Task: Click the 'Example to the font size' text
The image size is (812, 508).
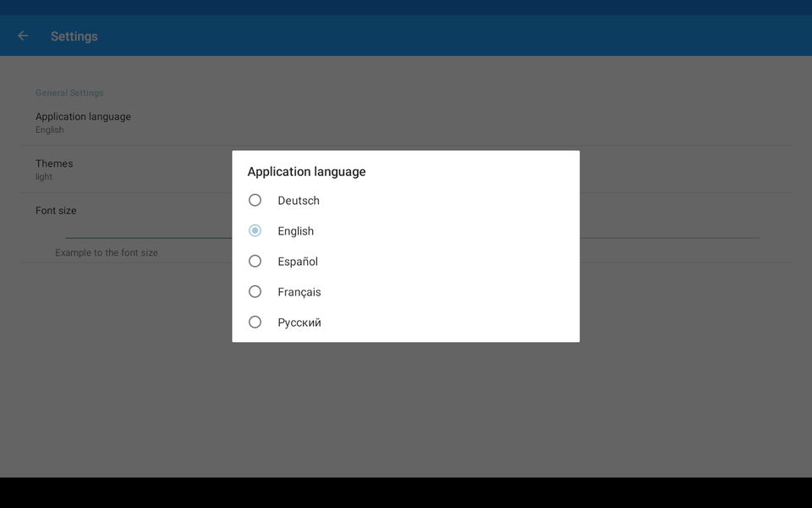Action: [107, 253]
